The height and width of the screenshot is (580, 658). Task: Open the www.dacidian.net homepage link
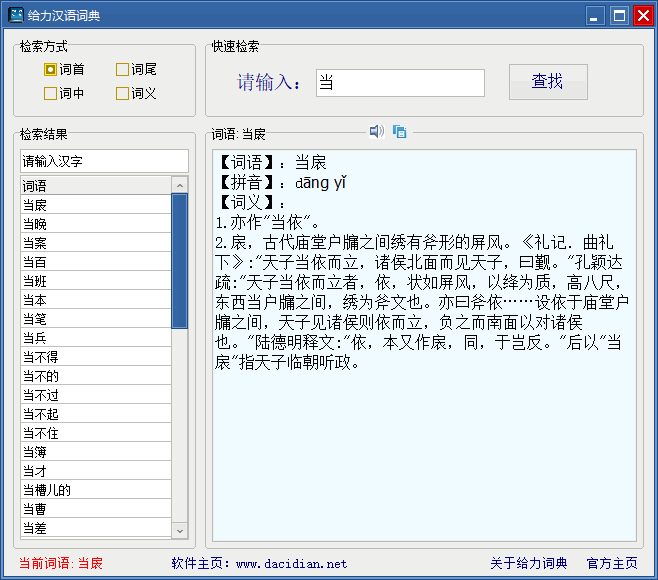(x=292, y=564)
